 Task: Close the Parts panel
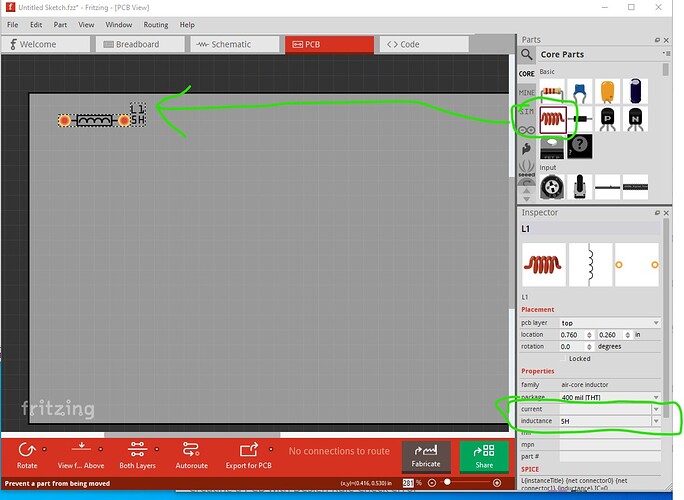click(x=666, y=40)
